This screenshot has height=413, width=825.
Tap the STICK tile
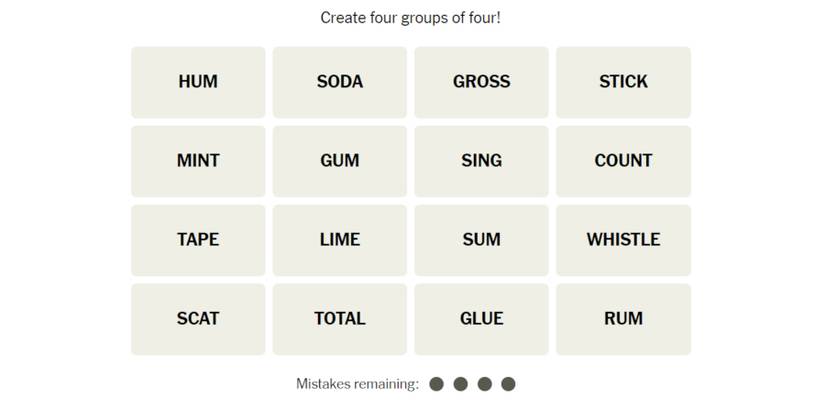623,82
